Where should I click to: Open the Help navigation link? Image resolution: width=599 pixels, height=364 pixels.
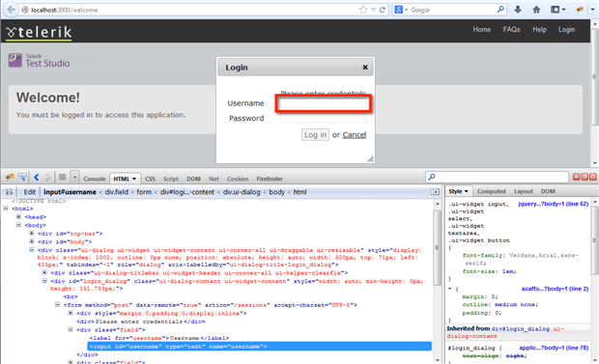(x=539, y=29)
